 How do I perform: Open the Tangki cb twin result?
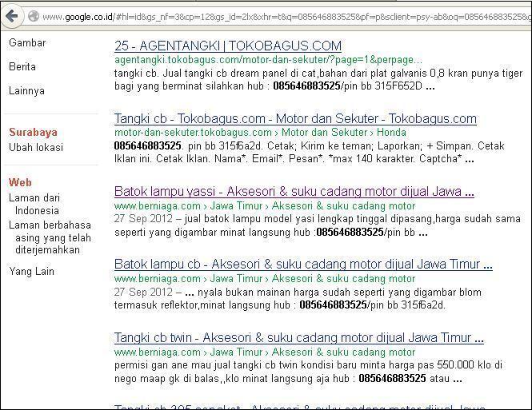click(x=299, y=337)
